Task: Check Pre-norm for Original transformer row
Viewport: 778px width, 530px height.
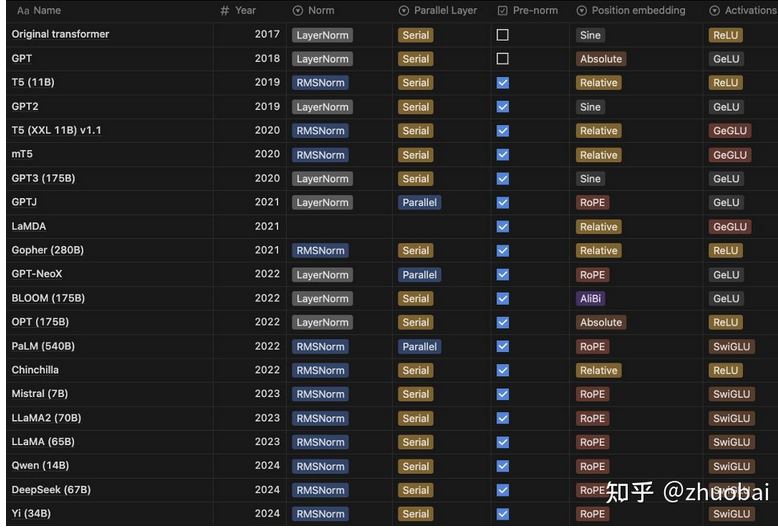Action: point(503,35)
